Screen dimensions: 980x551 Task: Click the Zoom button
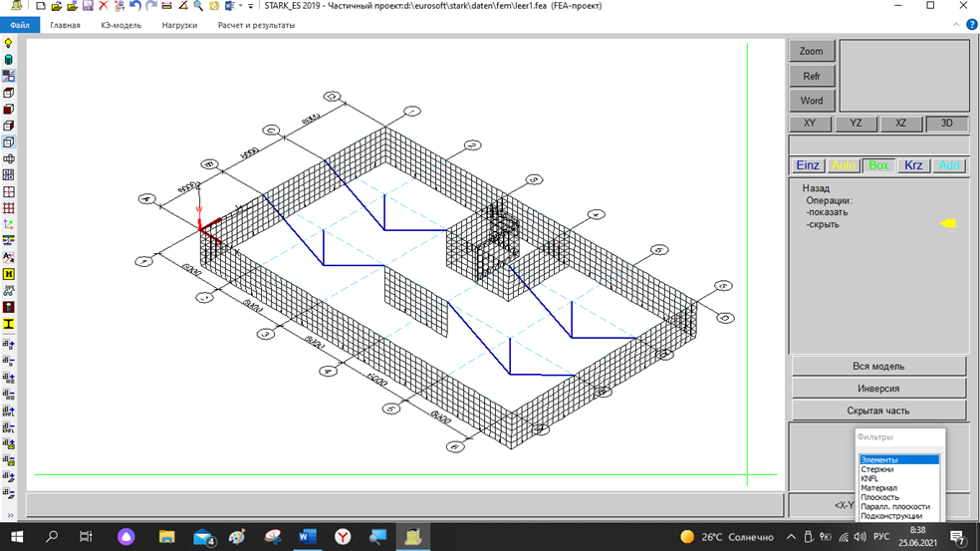[812, 51]
